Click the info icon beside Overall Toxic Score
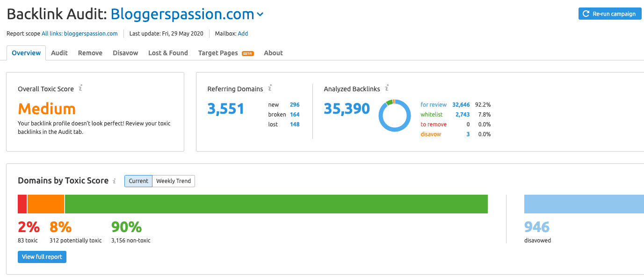The height and width of the screenshot is (278, 644). 80,88
